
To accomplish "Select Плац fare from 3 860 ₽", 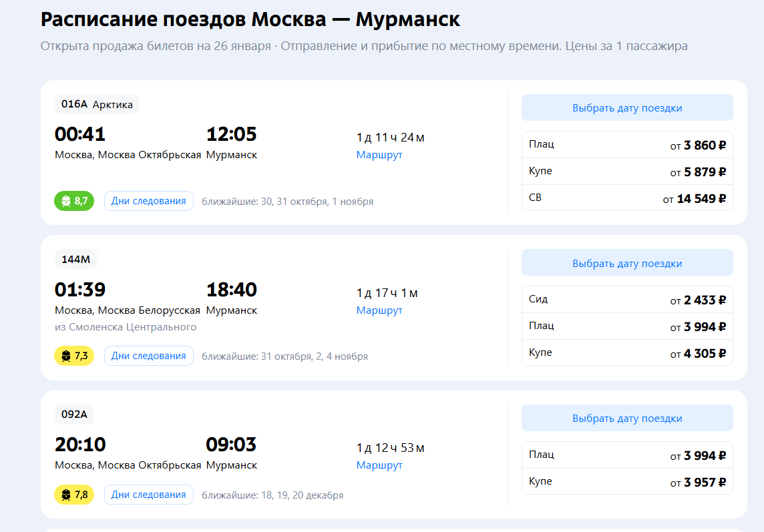I will pos(627,145).
